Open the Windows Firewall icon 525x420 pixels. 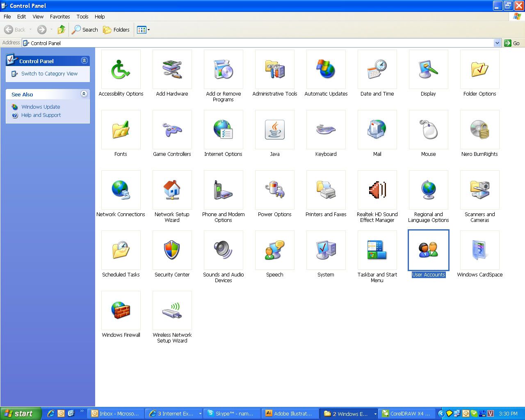121,310
